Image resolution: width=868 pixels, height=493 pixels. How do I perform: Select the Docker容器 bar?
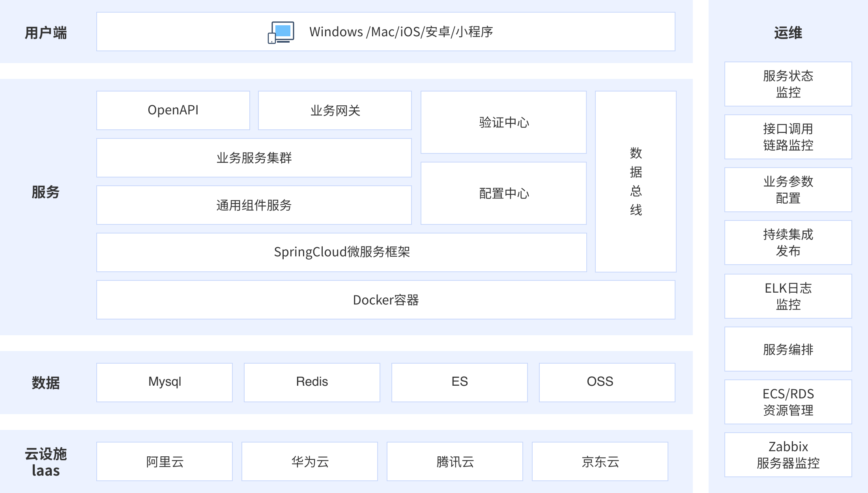click(386, 300)
